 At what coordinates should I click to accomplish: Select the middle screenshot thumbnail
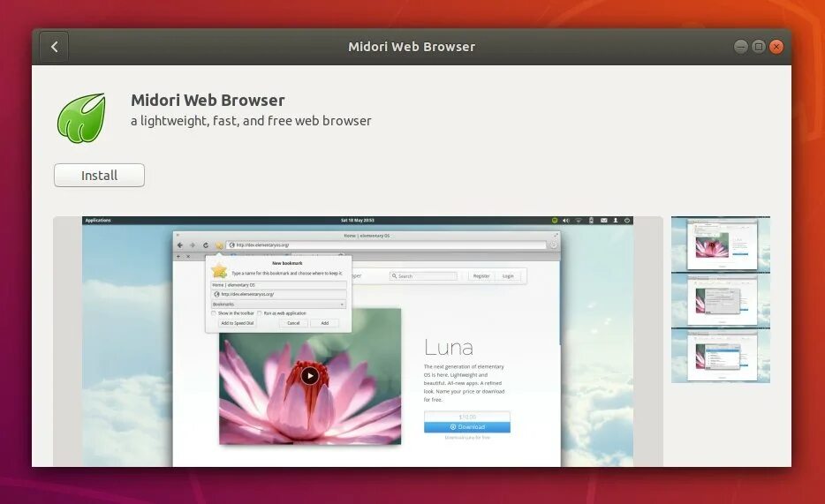point(720,300)
